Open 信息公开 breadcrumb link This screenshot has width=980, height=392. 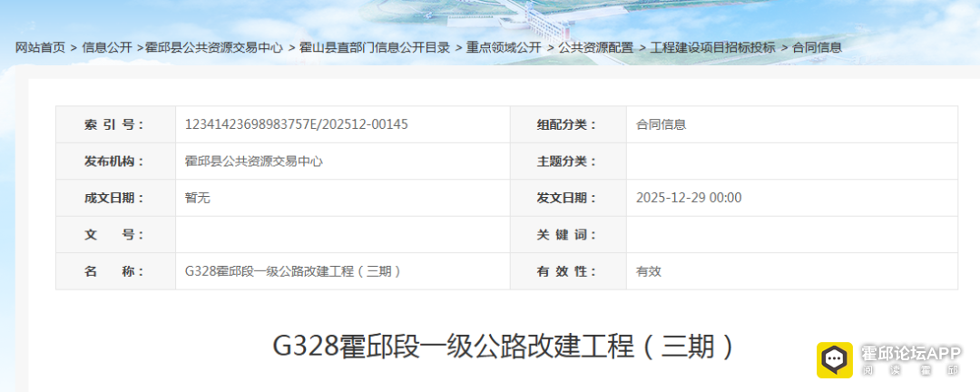click(107, 47)
